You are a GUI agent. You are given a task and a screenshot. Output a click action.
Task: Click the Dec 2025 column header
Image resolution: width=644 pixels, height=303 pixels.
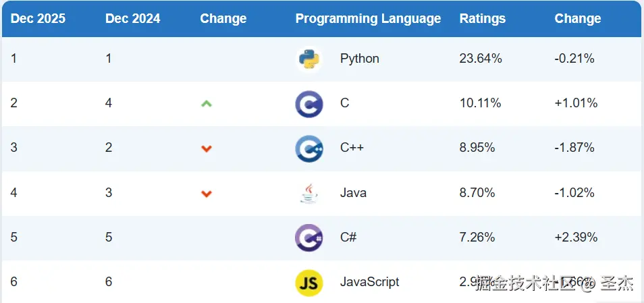(38, 19)
